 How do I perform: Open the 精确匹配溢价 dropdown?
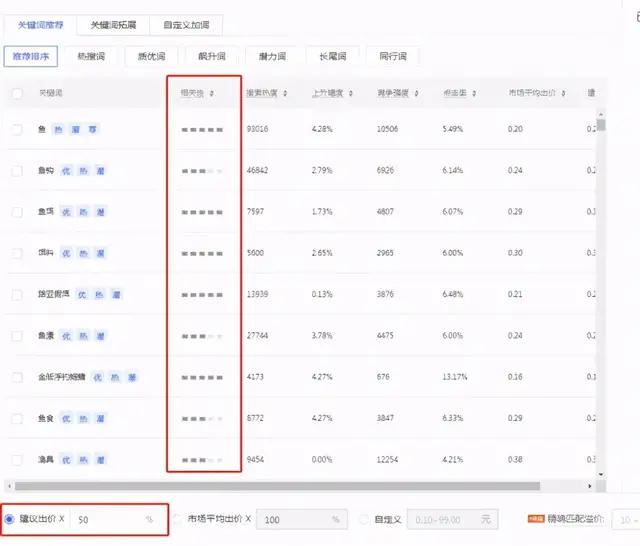(626, 519)
